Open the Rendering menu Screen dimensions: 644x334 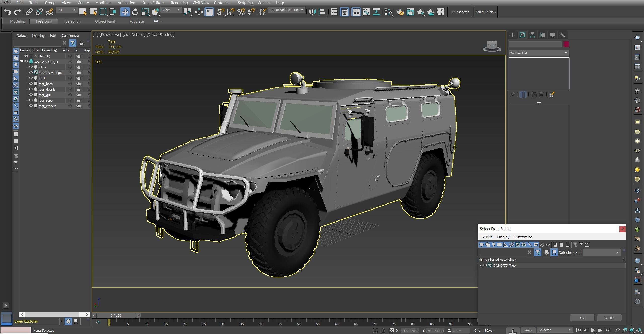click(x=179, y=3)
